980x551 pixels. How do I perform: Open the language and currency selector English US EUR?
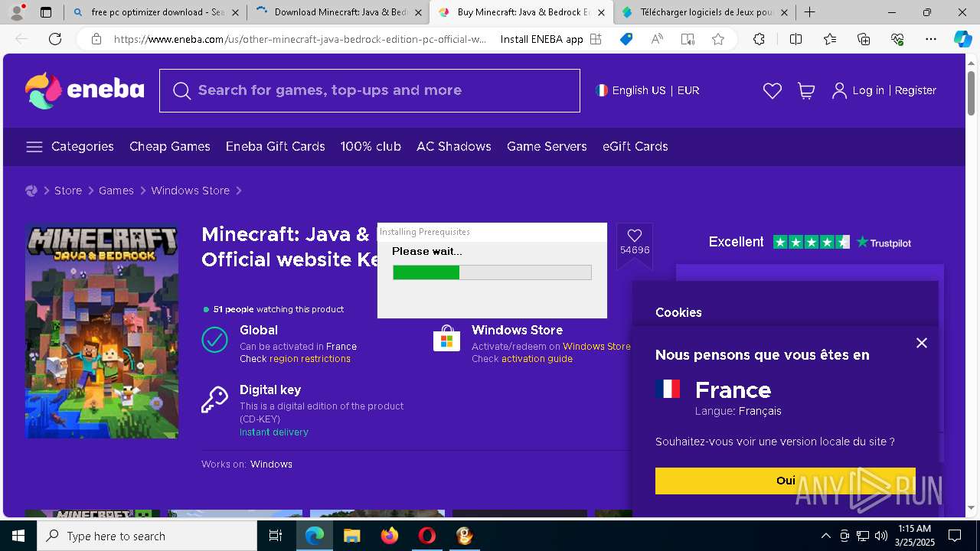click(x=648, y=90)
